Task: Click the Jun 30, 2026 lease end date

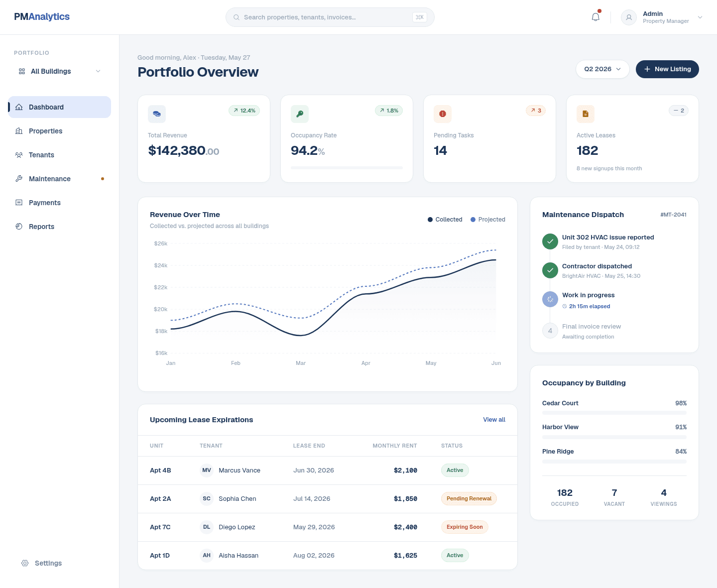Action: [x=314, y=470]
